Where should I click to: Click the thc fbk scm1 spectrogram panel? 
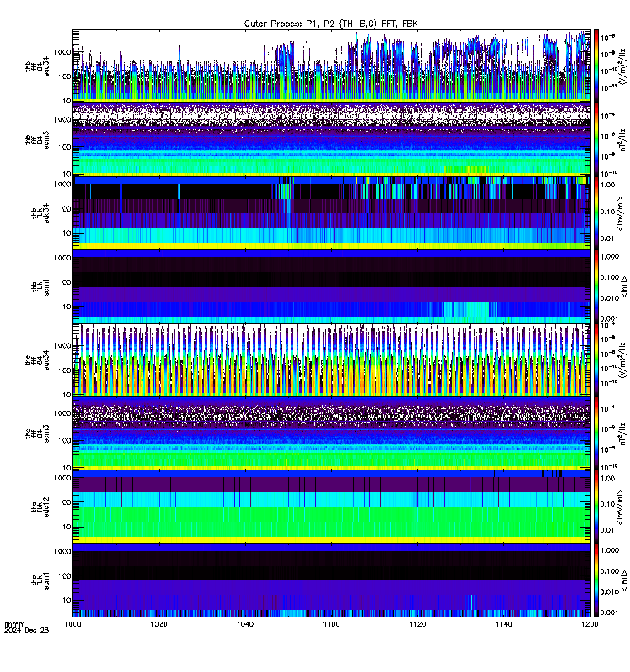pyautogui.click(x=331, y=580)
